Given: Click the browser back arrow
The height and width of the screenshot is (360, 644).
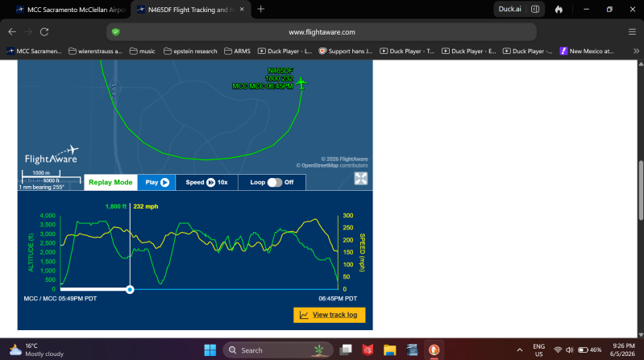Looking at the screenshot, I should coord(12,32).
